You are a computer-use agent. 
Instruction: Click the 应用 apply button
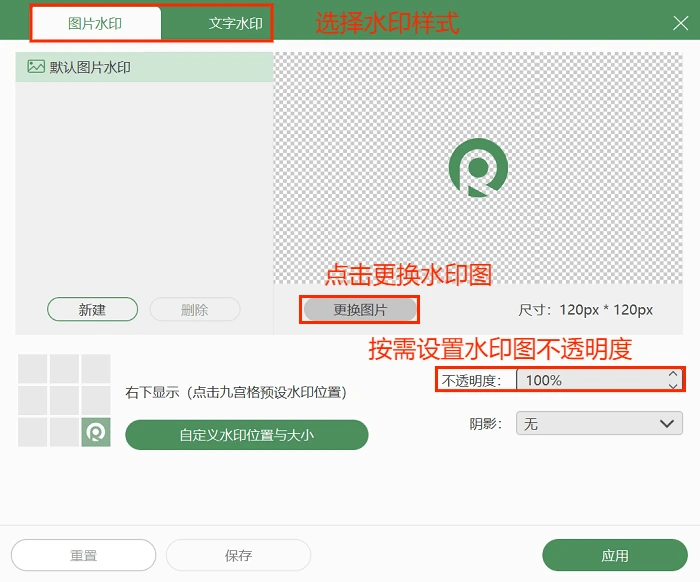coord(615,555)
